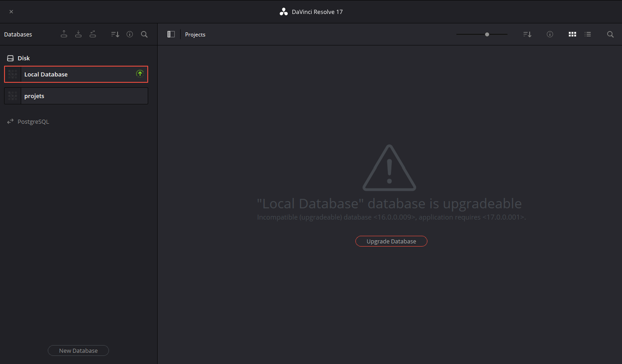Click the incompatible database version message
The width and height of the screenshot is (622, 364).
pos(391,217)
